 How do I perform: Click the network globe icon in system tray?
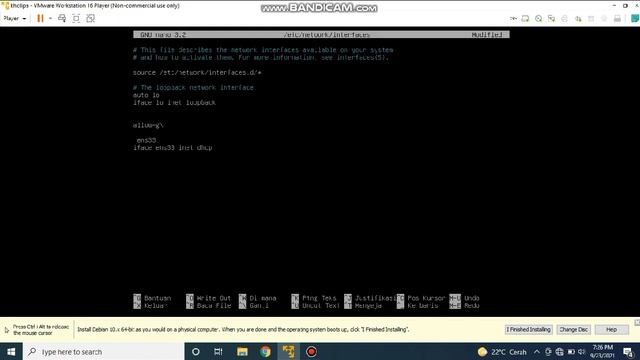[559, 351]
